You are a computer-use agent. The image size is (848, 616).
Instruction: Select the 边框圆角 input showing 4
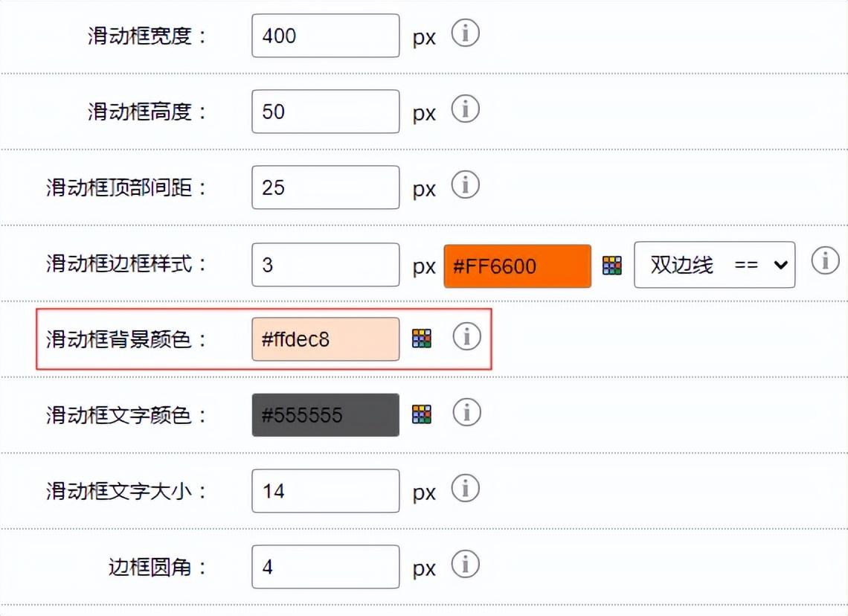pyautogui.click(x=325, y=566)
